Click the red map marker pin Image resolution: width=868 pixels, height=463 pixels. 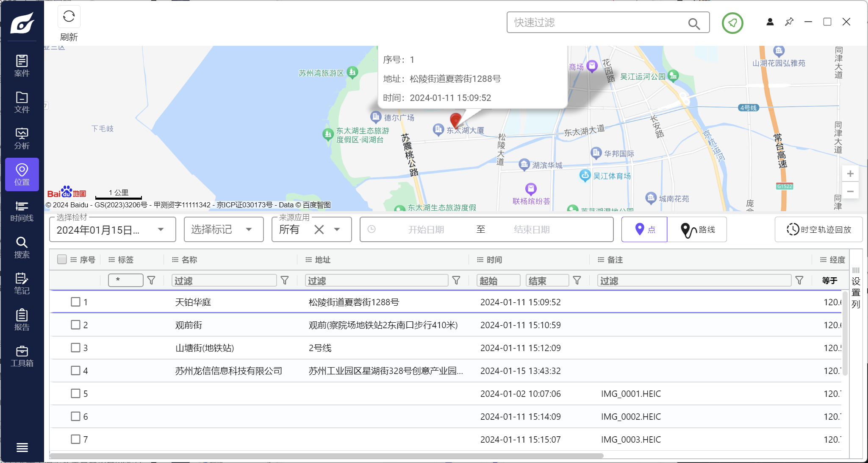point(456,120)
